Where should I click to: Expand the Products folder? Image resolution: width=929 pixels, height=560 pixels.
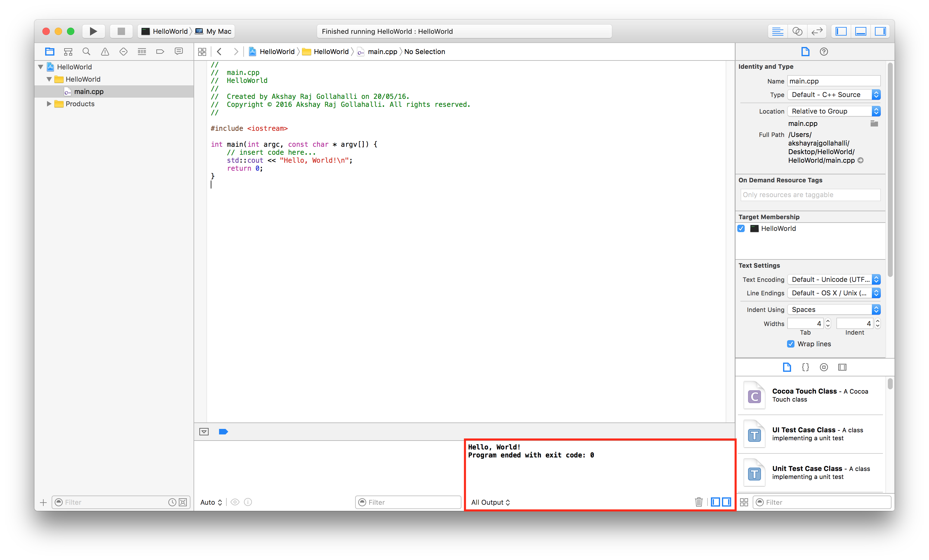(49, 104)
